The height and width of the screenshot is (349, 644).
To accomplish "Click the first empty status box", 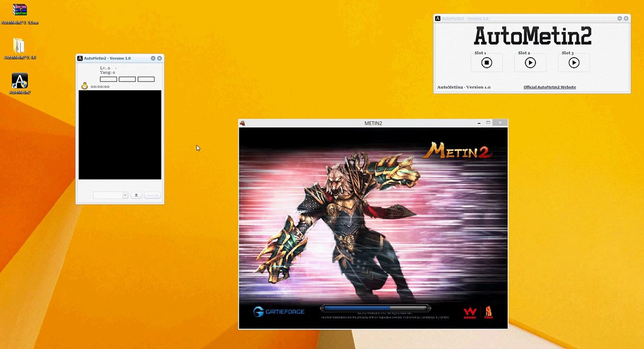I will click(x=108, y=79).
